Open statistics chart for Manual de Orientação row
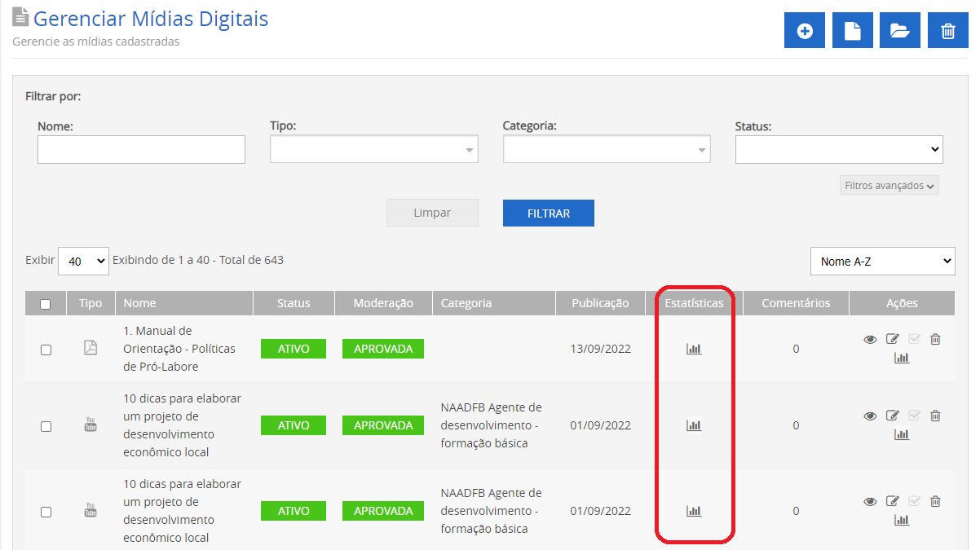This screenshot has width=980, height=550. tap(694, 349)
